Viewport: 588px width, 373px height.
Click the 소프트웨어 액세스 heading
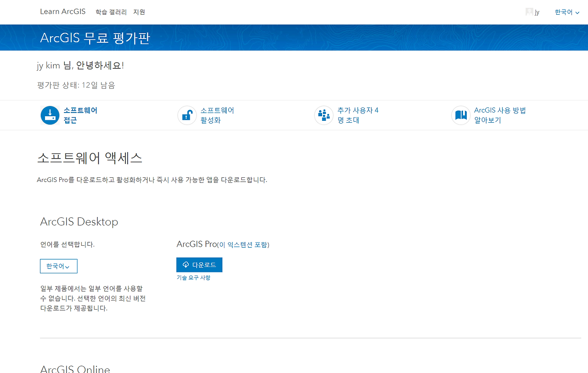(x=90, y=158)
